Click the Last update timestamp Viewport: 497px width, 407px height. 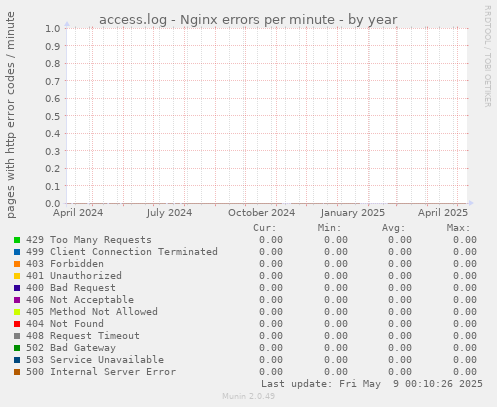pyautogui.click(x=372, y=384)
